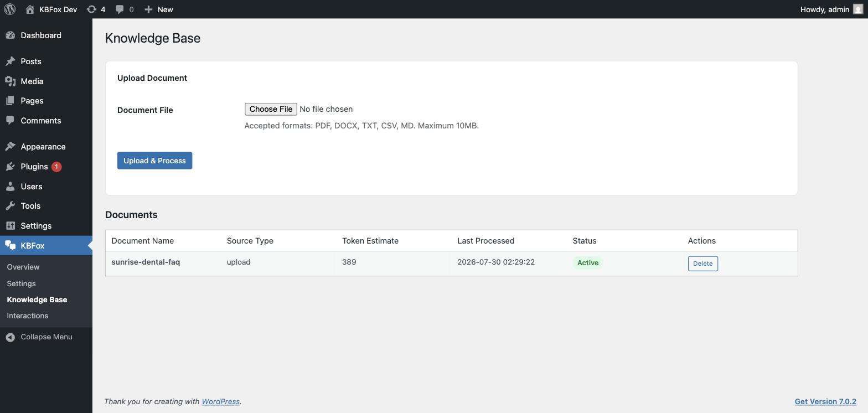Open the Posts menu item

coord(46,61)
